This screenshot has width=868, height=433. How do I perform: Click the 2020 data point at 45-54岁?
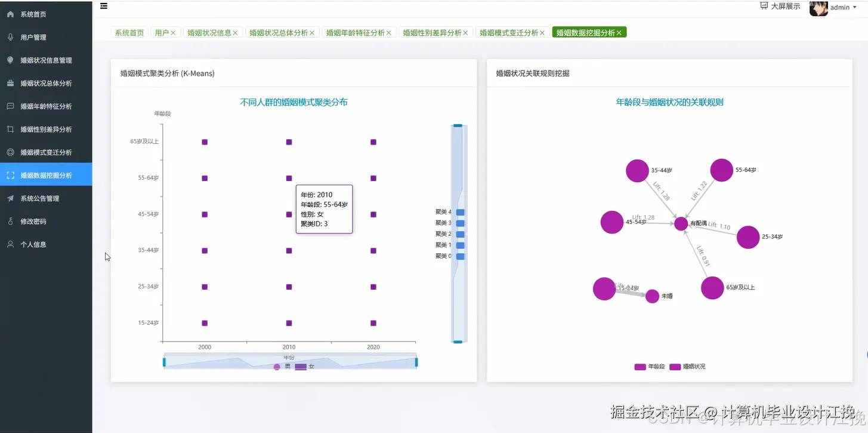pyautogui.click(x=373, y=214)
